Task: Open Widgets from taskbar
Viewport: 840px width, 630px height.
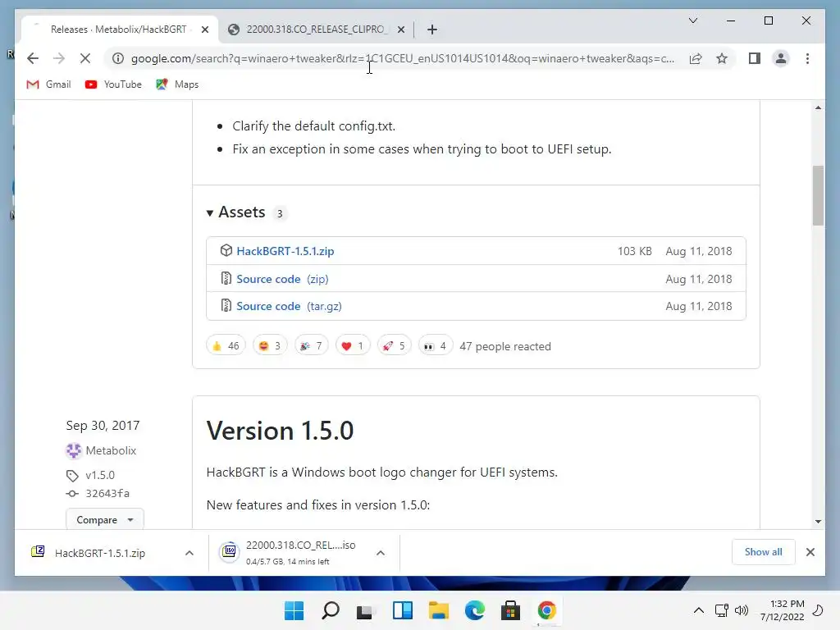Action: point(402,610)
